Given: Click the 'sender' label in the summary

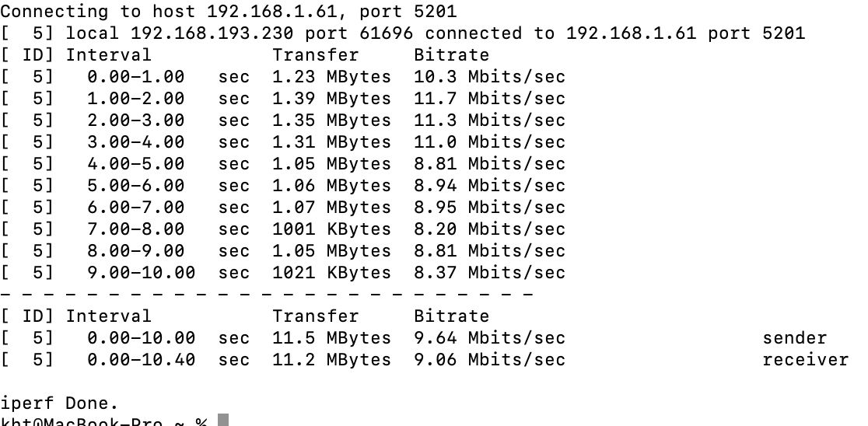Looking at the screenshot, I should tap(794, 337).
